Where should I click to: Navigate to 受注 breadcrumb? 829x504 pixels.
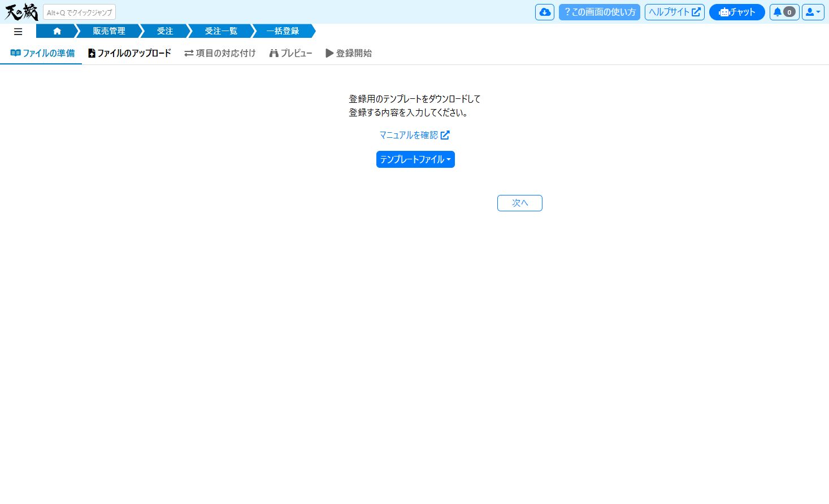[165, 31]
